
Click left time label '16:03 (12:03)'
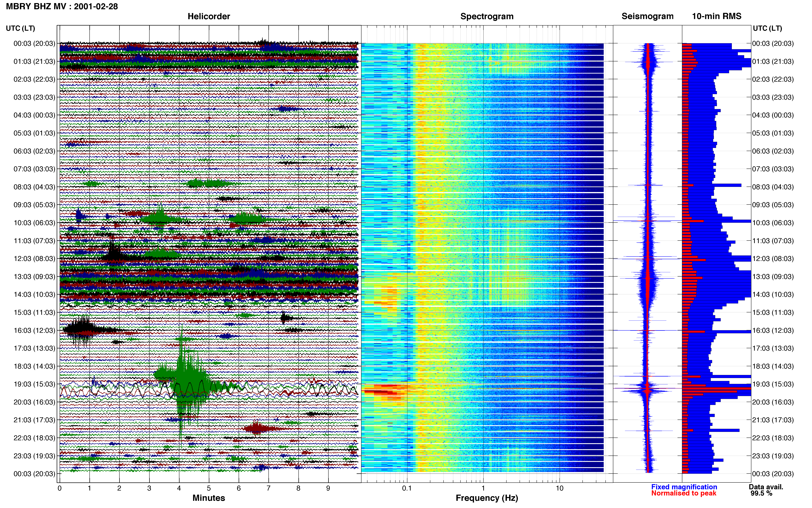pos(34,330)
